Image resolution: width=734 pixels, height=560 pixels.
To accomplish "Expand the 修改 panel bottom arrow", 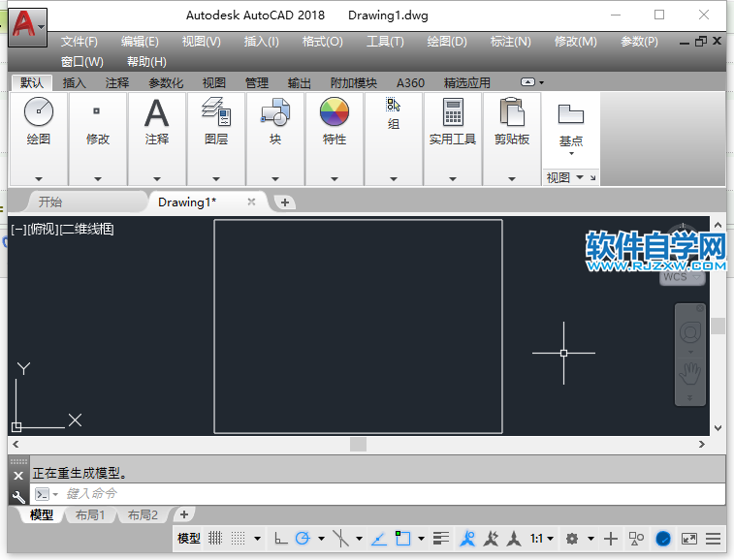I will tap(97, 178).
